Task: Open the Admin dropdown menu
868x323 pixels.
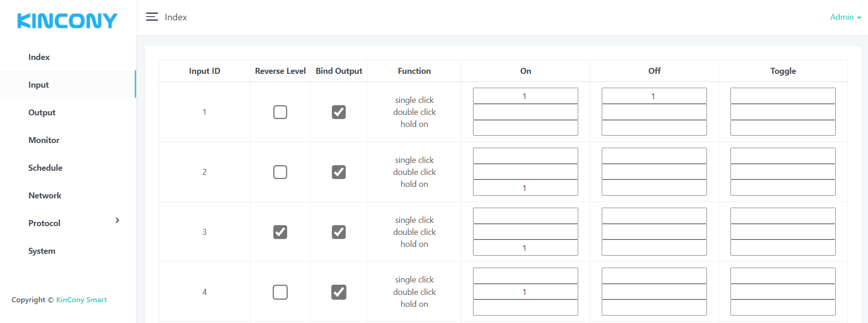Action: pos(845,17)
